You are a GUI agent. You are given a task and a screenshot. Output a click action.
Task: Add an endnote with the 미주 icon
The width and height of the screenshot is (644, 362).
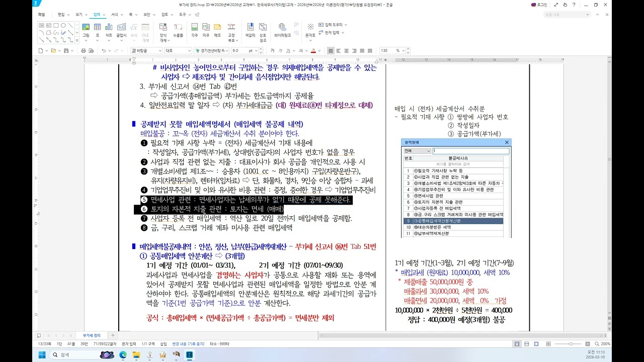coord(206,30)
